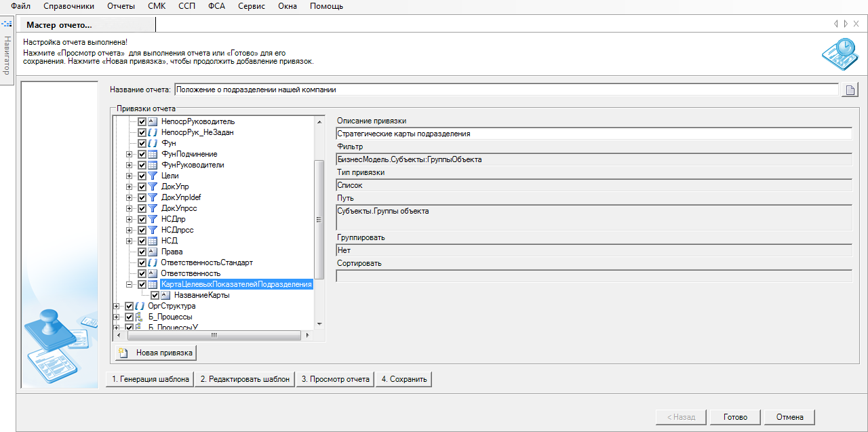Screen dimensions: 868x432
Task: Uncheck the Права checkbox
Action: 142,252
